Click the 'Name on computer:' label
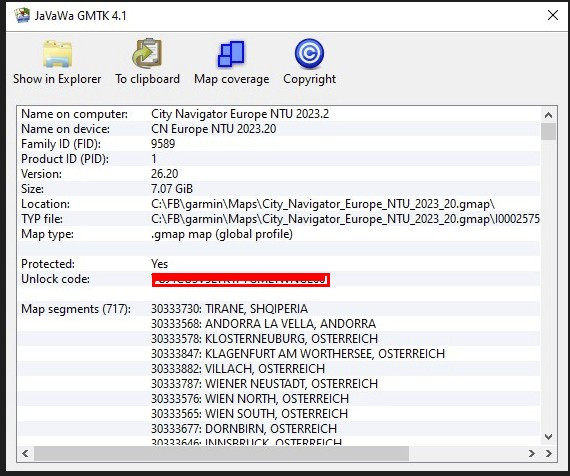The image size is (570, 476). click(74, 114)
